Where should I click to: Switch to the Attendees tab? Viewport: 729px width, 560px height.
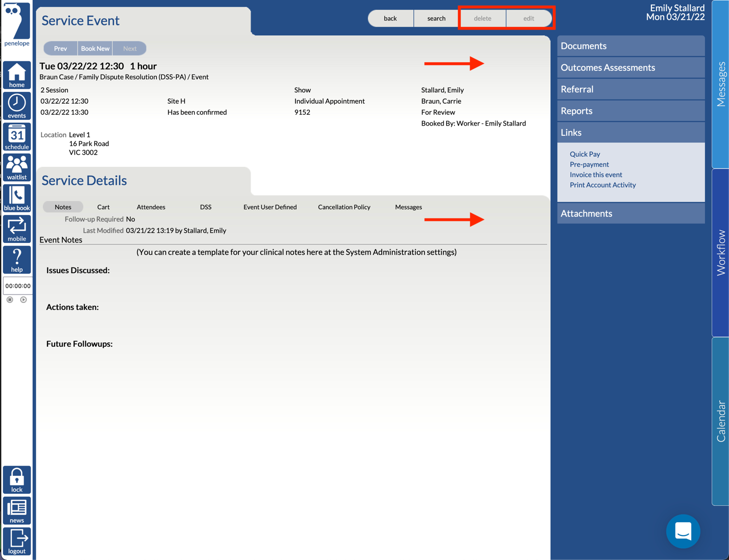tap(151, 207)
